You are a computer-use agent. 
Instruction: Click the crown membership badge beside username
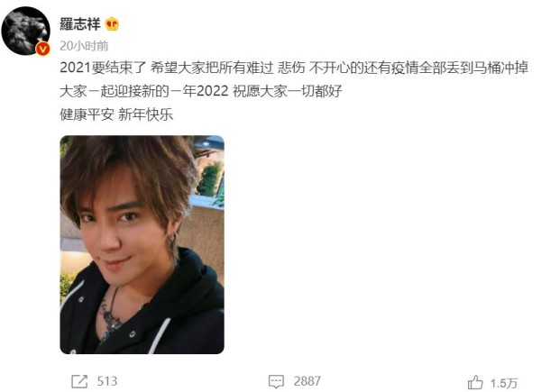click(112, 24)
